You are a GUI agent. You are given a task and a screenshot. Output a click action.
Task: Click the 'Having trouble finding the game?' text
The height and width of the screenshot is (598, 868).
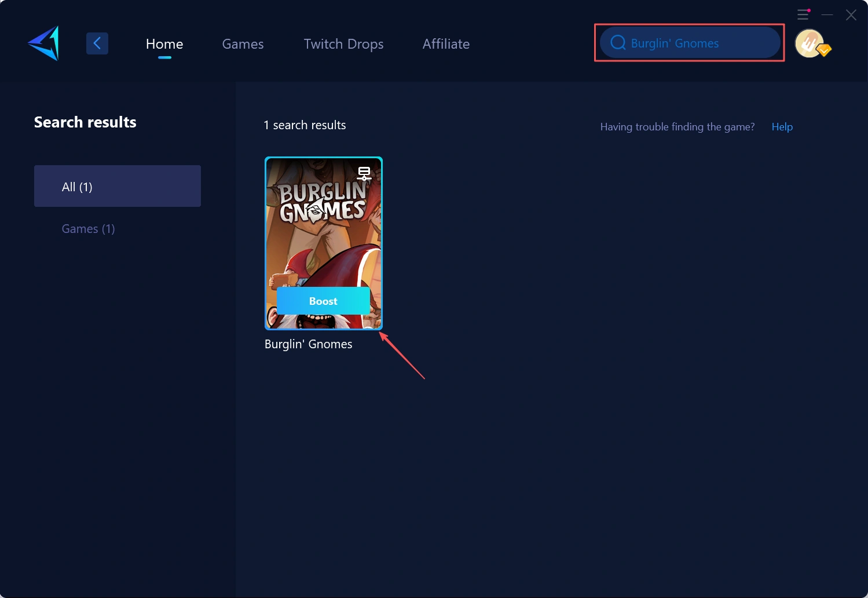(677, 127)
